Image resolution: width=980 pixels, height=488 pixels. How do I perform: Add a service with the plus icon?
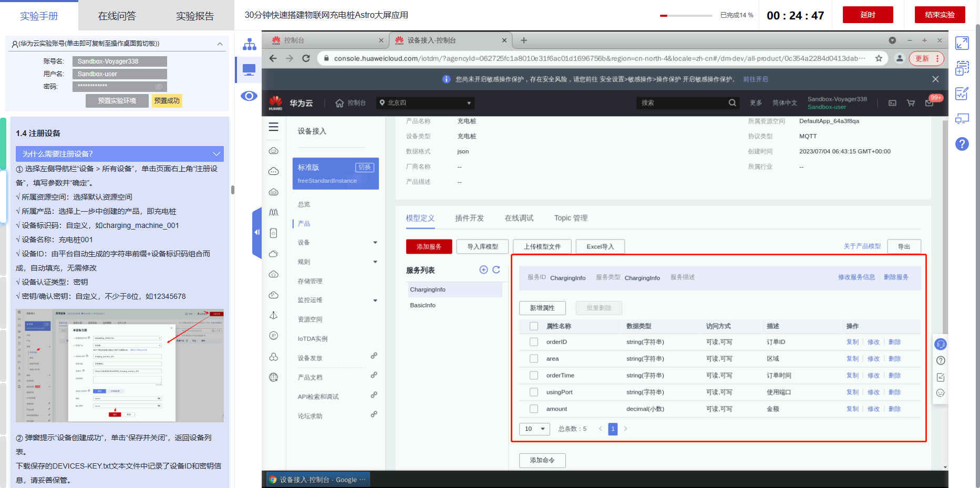tap(483, 269)
